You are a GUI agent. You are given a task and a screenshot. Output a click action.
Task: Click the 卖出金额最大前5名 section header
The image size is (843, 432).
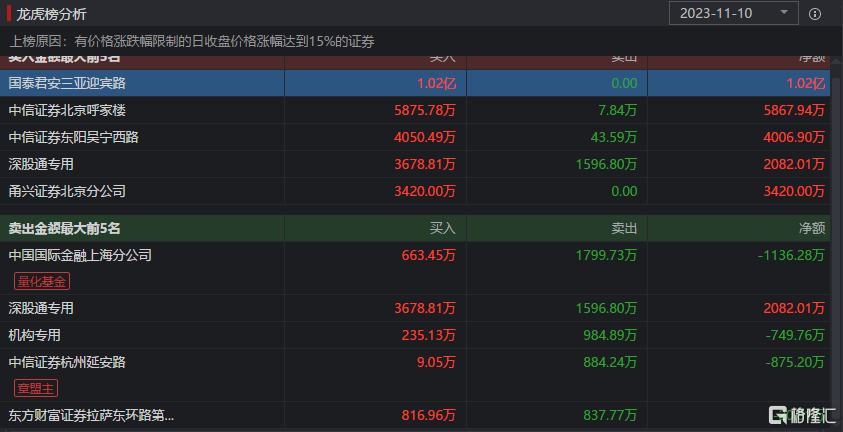pyautogui.click(x=65, y=228)
